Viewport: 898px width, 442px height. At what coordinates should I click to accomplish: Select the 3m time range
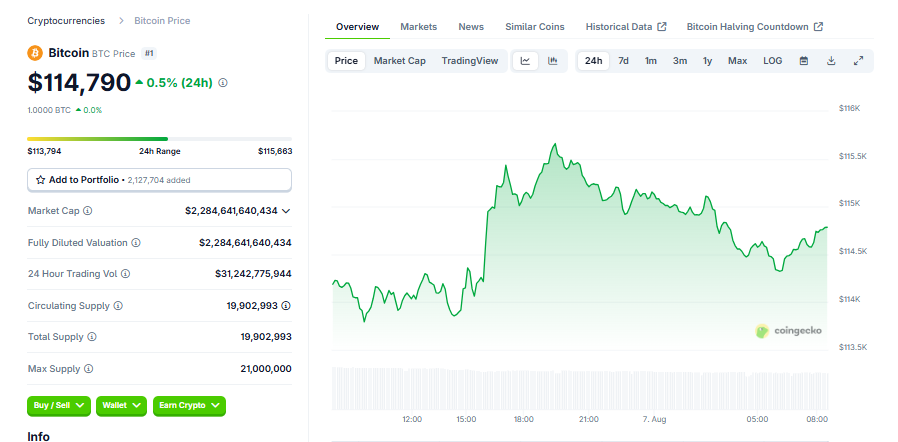click(x=680, y=61)
